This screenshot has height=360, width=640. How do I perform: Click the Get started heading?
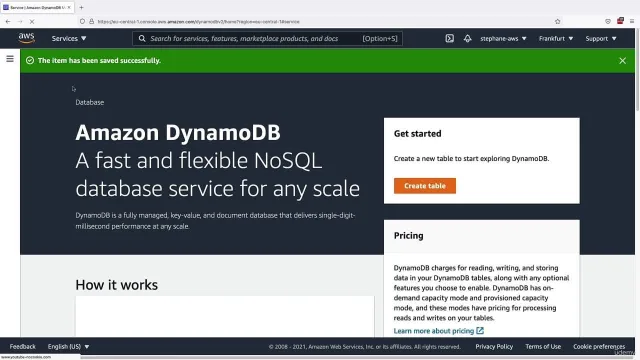click(417, 133)
